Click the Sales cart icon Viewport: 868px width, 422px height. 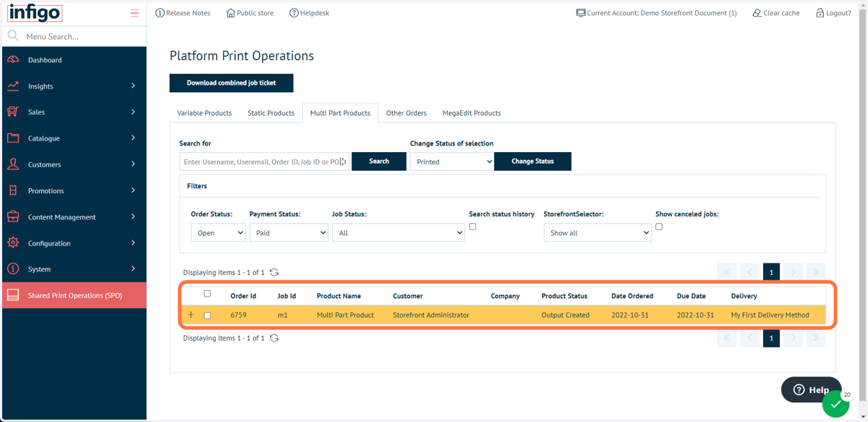click(x=13, y=112)
